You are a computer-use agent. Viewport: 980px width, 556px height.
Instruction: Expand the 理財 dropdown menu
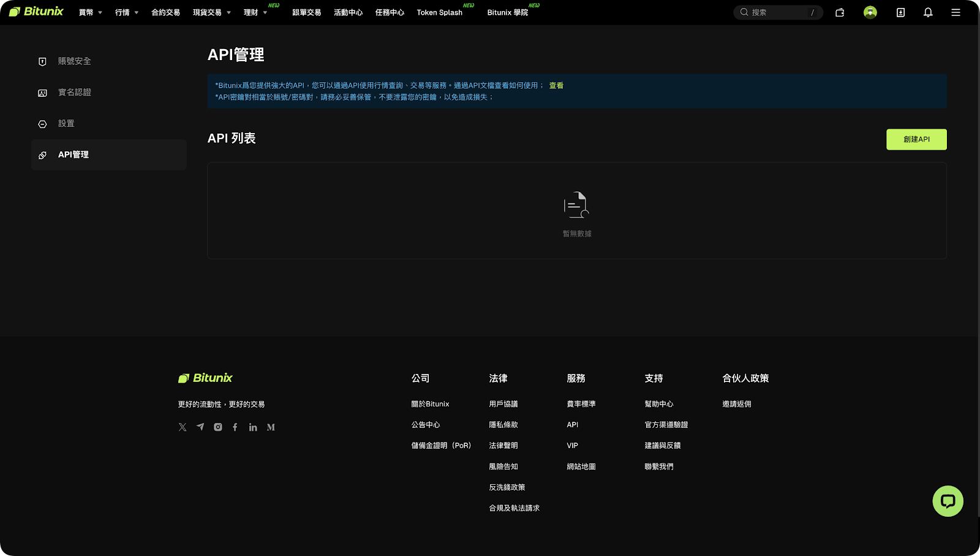click(255, 12)
